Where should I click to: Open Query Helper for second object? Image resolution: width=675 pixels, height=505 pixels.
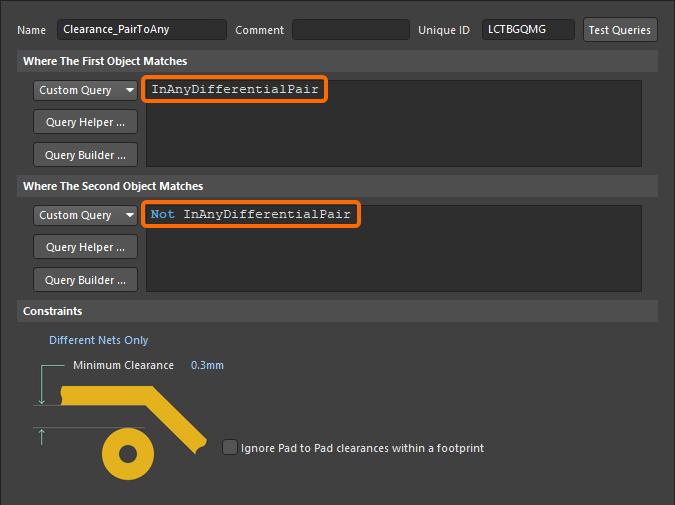pyautogui.click(x=85, y=247)
